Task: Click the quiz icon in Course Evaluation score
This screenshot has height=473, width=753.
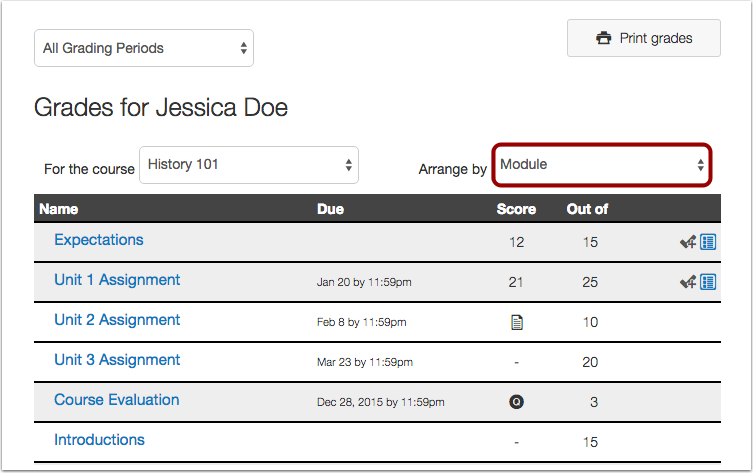Action: pos(516,402)
